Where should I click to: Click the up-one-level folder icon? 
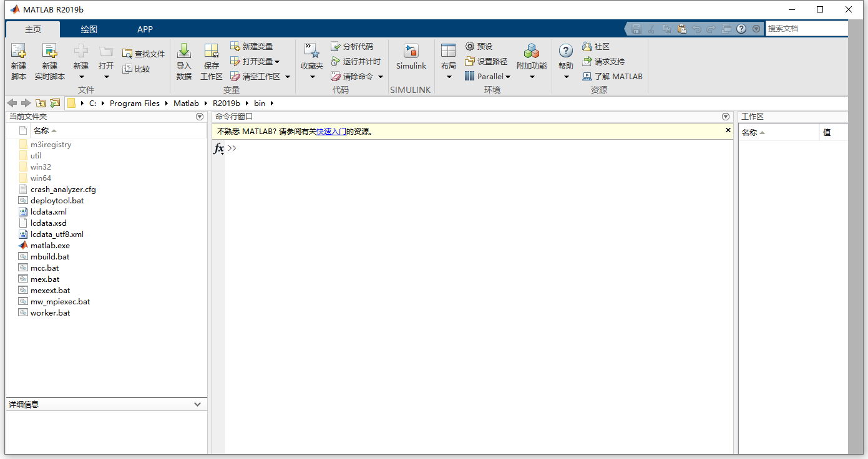[x=41, y=104]
